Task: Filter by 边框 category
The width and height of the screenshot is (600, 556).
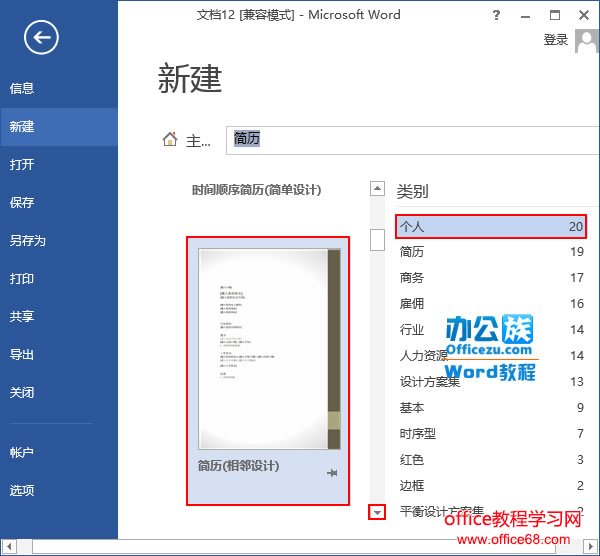Action: [x=491, y=486]
